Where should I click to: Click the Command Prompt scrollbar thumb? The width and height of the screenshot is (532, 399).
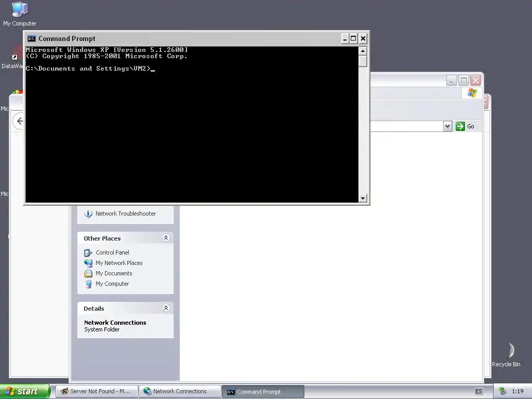tap(363, 61)
